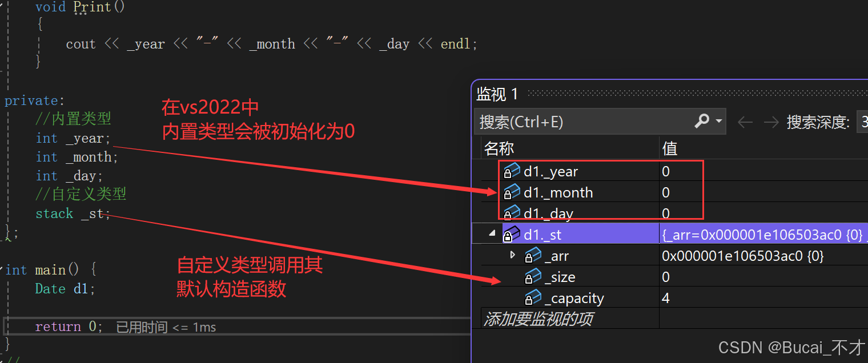Click the //内置类型 comment
Image resolution: width=868 pixels, height=363 pixels.
tap(73, 119)
